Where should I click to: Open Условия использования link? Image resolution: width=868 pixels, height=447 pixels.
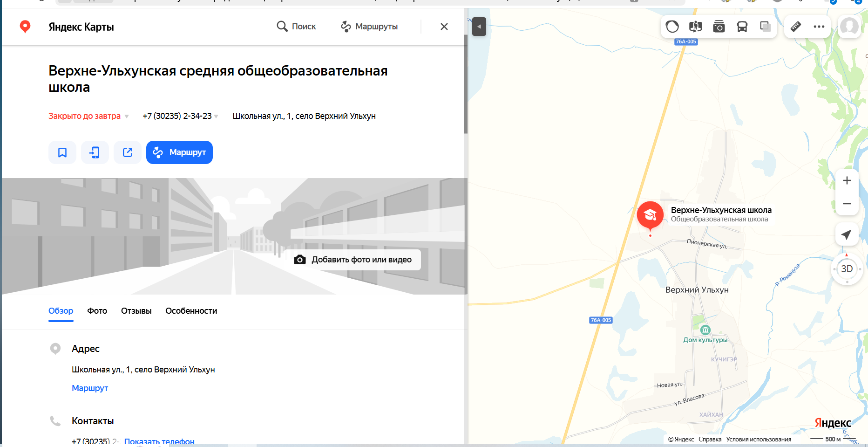759,439
